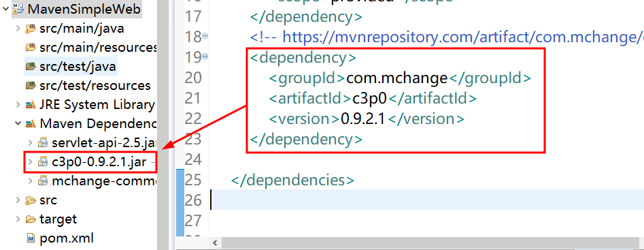Select src/main/java in the explorer
The height and width of the screenshot is (250, 644).
[82, 29]
